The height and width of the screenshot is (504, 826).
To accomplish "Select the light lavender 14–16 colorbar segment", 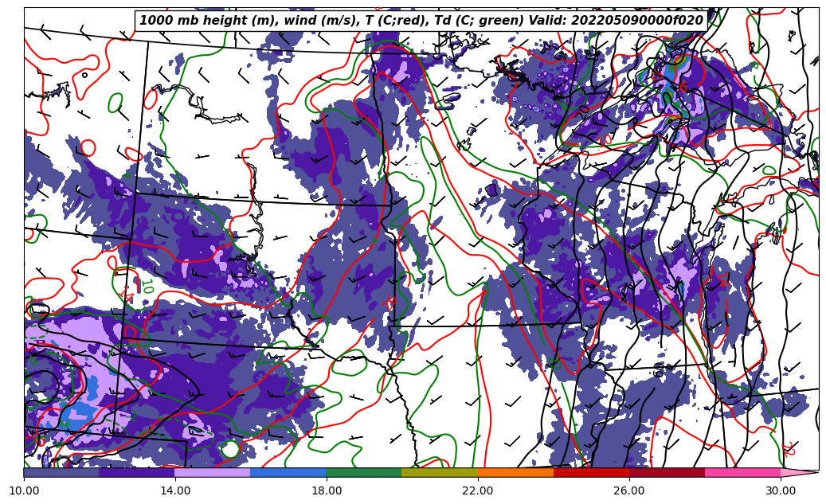I will point(213,472).
